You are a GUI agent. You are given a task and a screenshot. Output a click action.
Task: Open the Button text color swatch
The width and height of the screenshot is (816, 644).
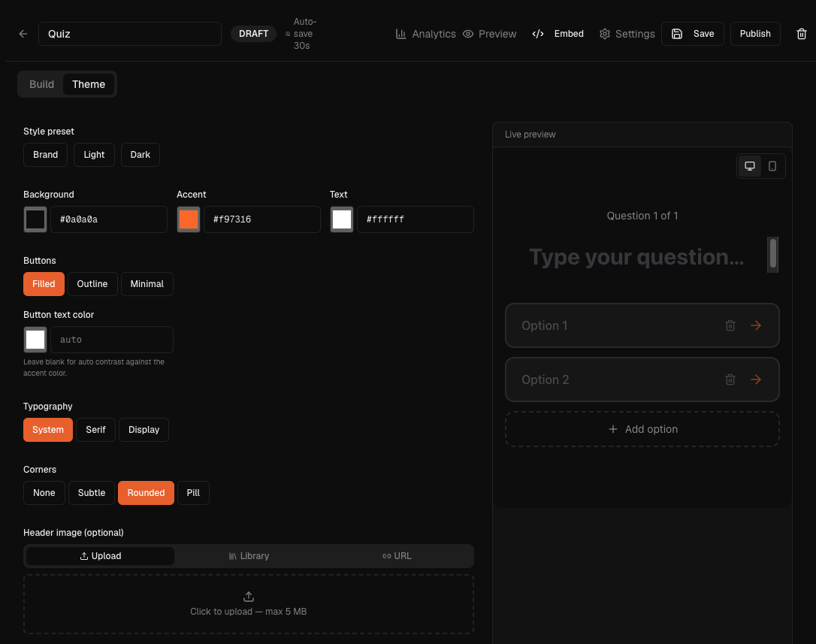point(35,340)
